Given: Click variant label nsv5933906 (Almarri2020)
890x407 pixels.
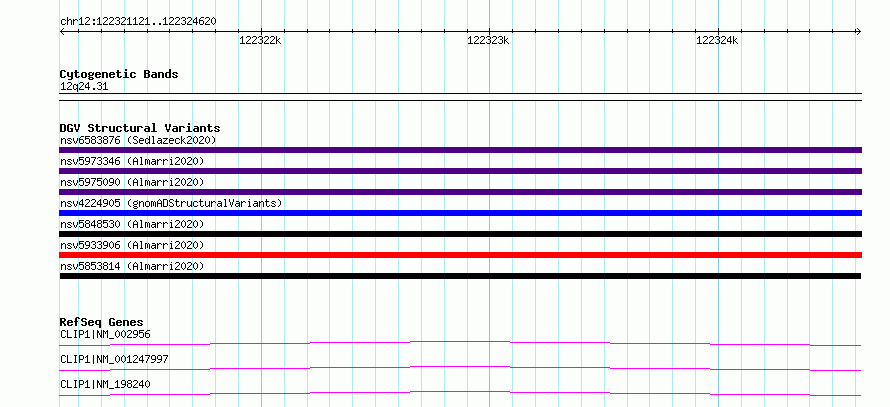Looking at the screenshot, I should coord(132,245).
